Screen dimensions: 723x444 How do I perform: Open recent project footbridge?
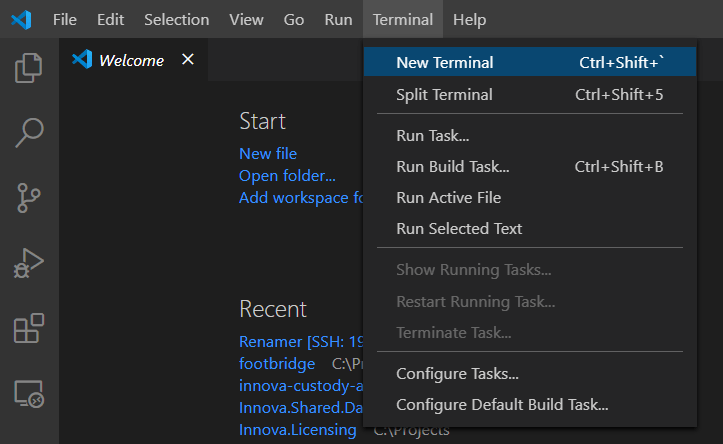tap(277, 364)
